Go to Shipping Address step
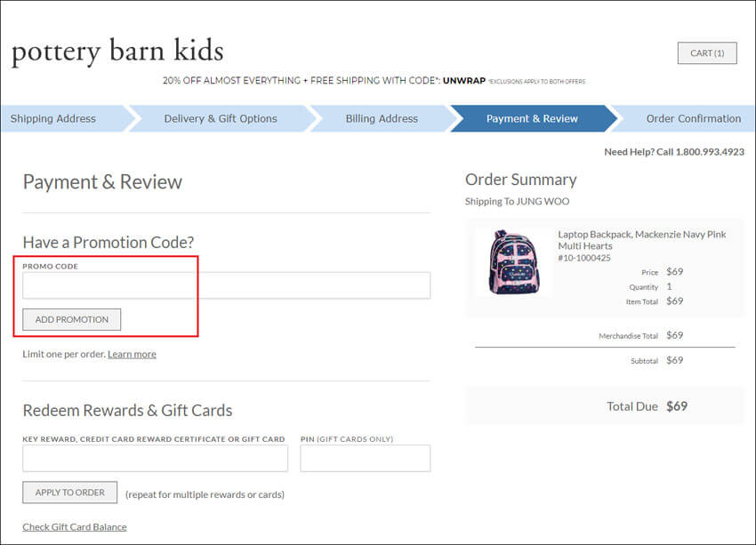Viewport: 756px width, 545px height. [53, 118]
